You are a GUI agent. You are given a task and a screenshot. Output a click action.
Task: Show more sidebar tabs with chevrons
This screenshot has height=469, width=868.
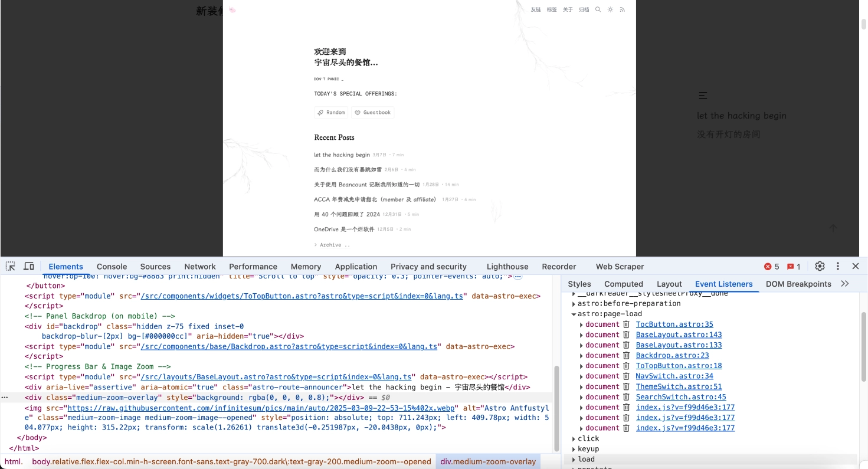click(x=845, y=284)
